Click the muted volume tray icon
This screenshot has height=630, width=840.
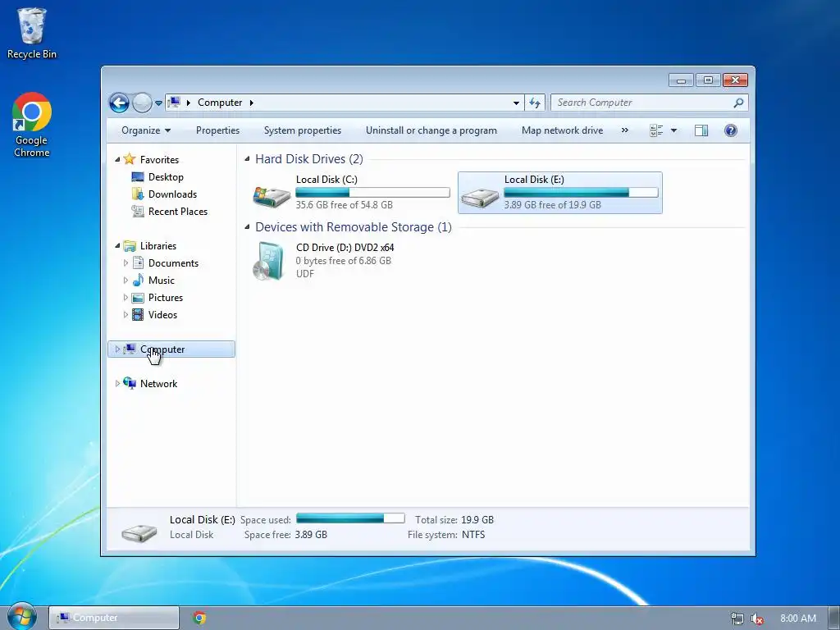pos(756,619)
